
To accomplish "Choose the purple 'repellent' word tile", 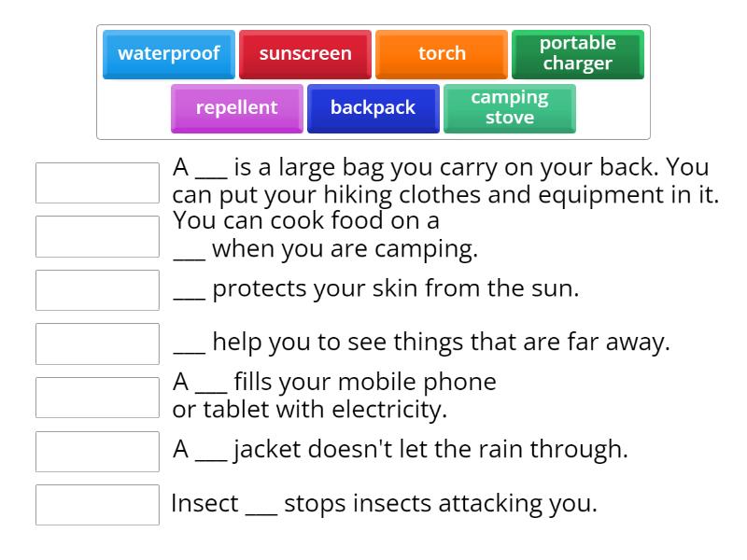I will tap(237, 107).
